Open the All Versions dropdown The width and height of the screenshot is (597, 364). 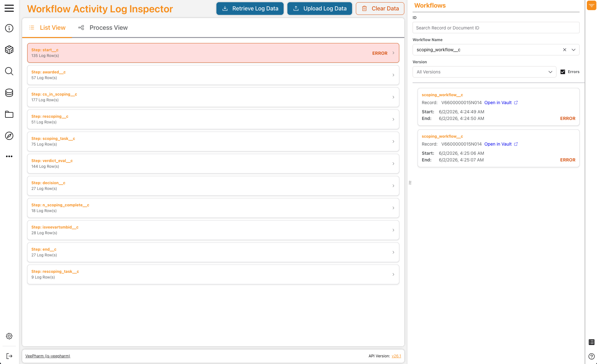click(484, 72)
